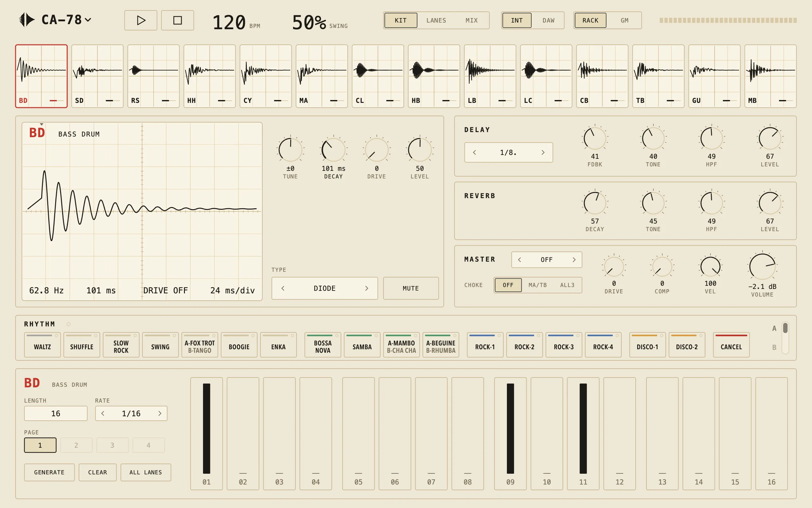The width and height of the screenshot is (812, 508).
Task: Click the 50% SWING value
Action: pyautogui.click(x=309, y=23)
